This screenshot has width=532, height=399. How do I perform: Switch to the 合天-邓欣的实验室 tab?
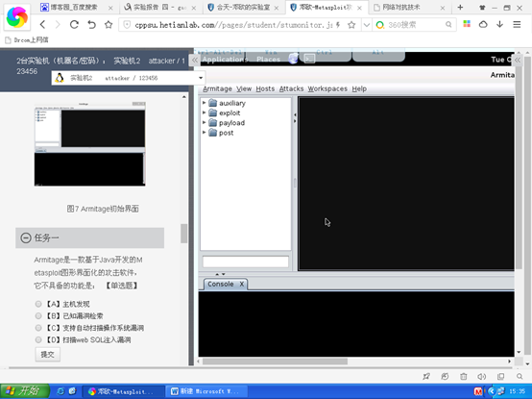(x=243, y=7)
